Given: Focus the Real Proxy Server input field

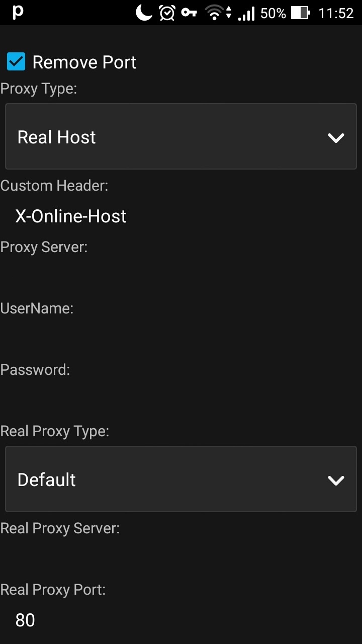Looking at the screenshot, I should [x=181, y=559].
